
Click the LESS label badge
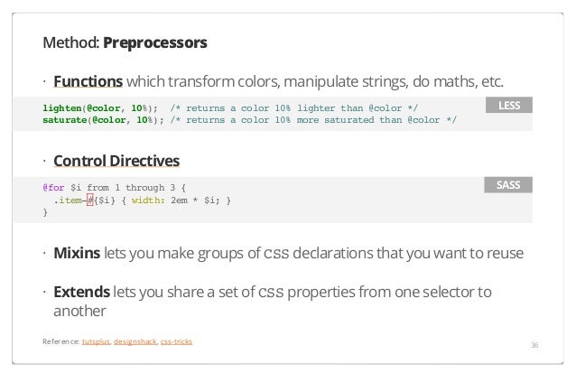pos(509,106)
